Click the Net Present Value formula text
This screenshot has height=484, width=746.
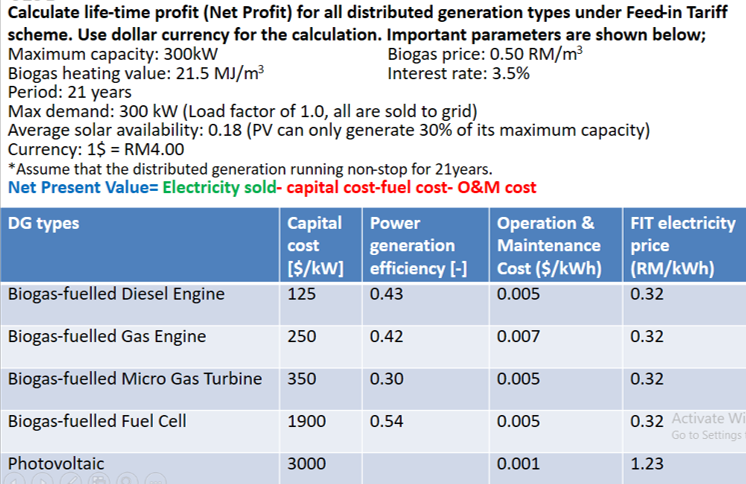point(272,188)
